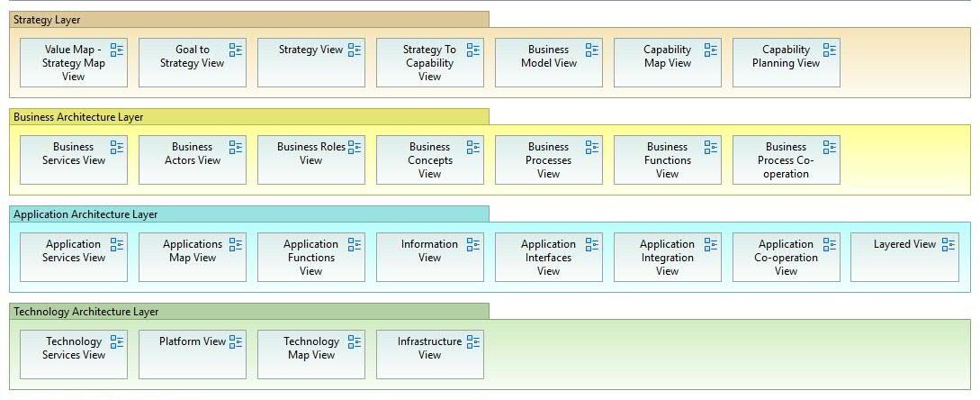This screenshot has width=980, height=400.
Task: Open the Technology Services View box
Action: [x=73, y=354]
